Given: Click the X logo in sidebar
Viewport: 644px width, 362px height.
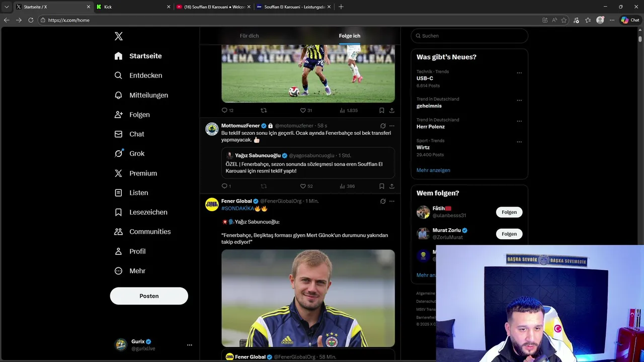Looking at the screenshot, I should pyautogui.click(x=119, y=36).
